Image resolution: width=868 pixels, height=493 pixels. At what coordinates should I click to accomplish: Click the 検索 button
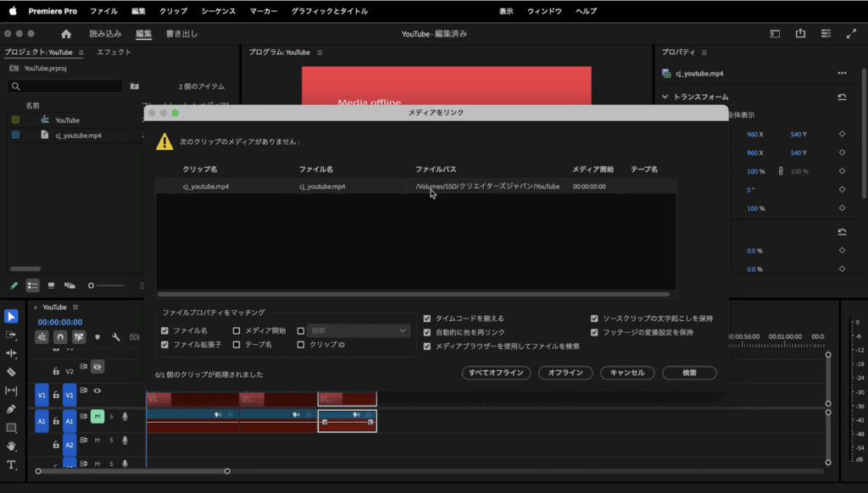click(689, 373)
